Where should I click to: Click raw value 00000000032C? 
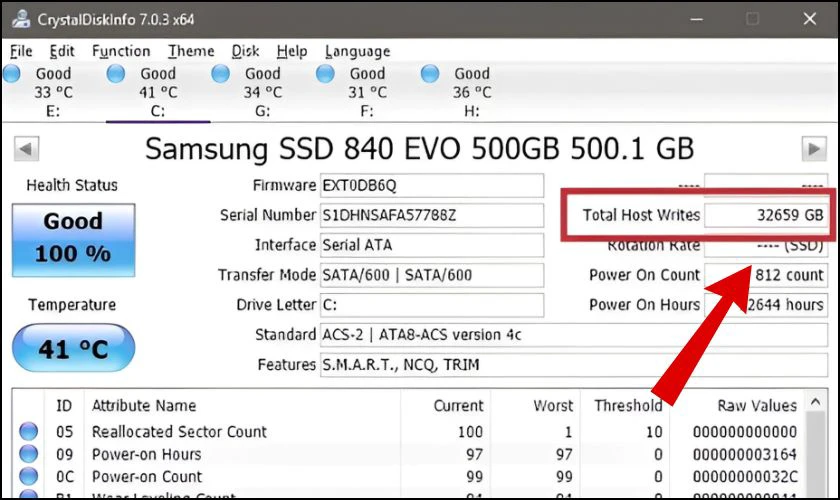point(745,476)
